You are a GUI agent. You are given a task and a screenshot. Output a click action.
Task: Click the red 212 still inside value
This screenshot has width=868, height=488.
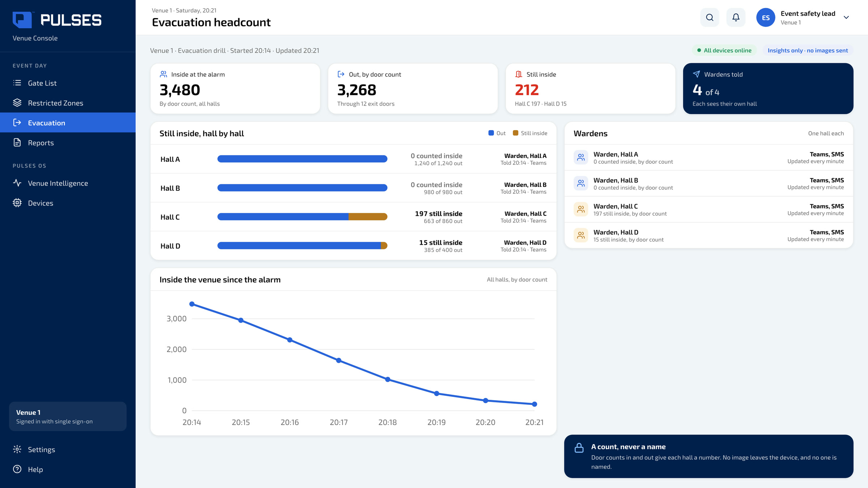527,90
